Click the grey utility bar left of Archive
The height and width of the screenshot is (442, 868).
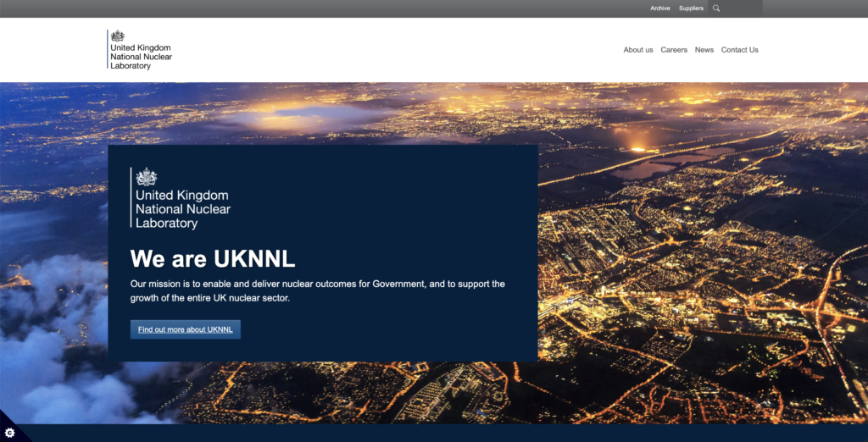339,8
